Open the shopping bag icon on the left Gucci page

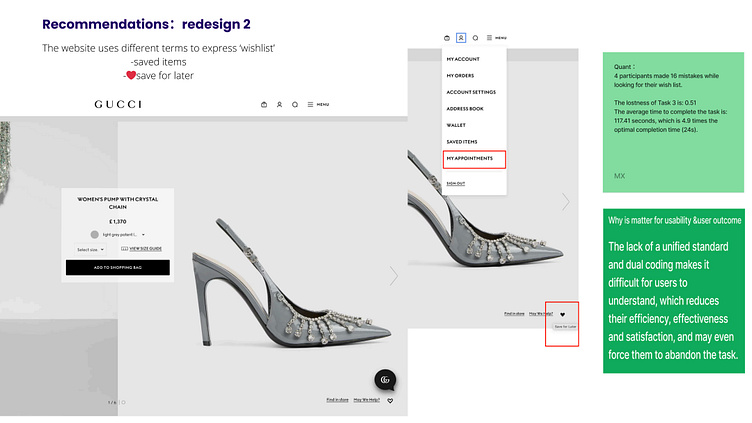tap(264, 105)
